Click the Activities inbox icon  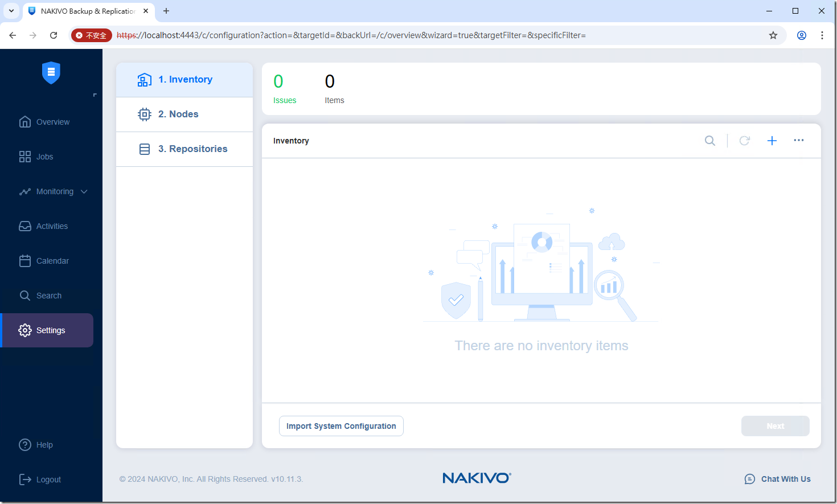[x=25, y=226]
